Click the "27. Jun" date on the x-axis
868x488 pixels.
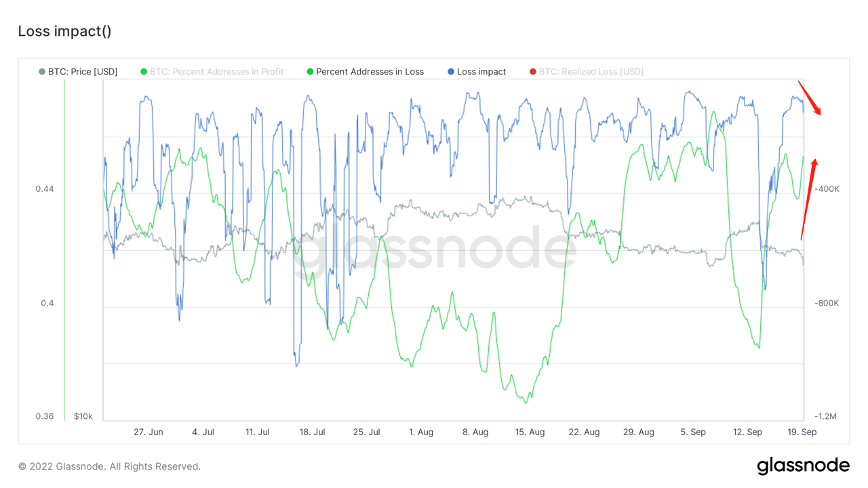point(148,432)
